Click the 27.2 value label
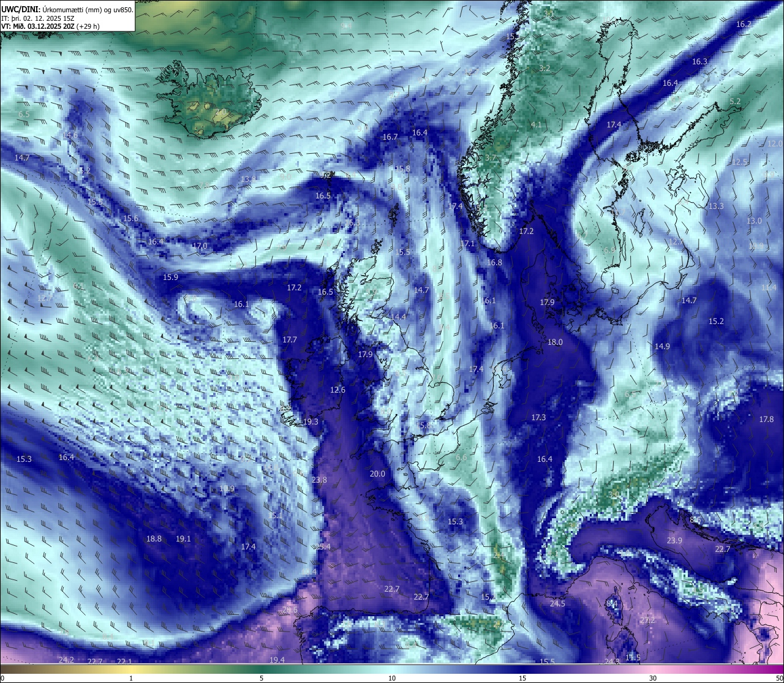Image resolution: width=784 pixels, height=683 pixels. coord(647,621)
